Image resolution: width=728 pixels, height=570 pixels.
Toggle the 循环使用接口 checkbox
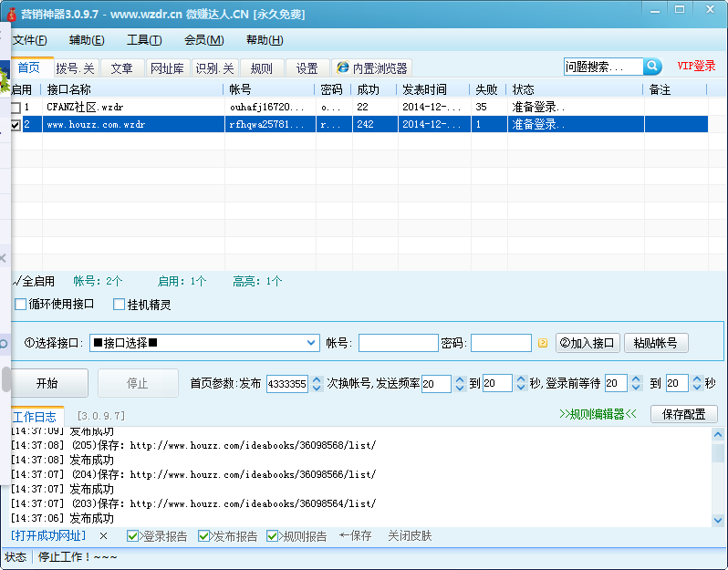[x=21, y=305]
